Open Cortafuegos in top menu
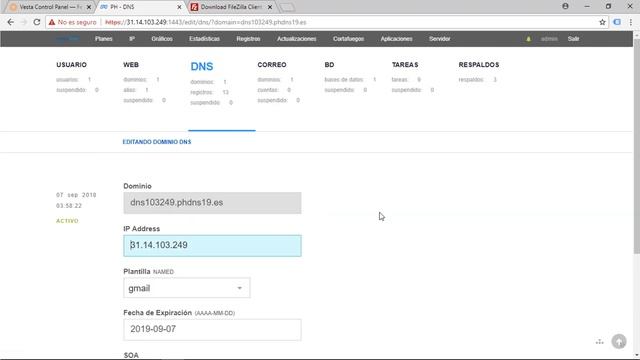 point(348,39)
